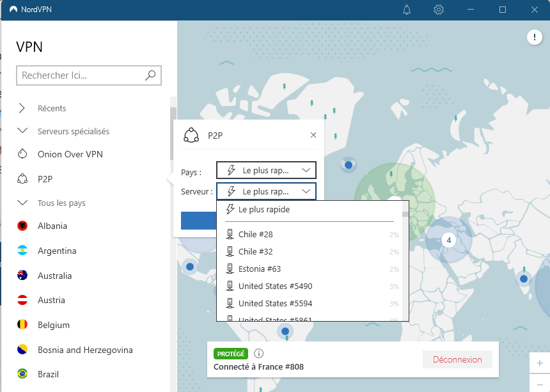The height and width of the screenshot is (392, 550).
Task: Click the Austria flag icon
Action: 22,300
